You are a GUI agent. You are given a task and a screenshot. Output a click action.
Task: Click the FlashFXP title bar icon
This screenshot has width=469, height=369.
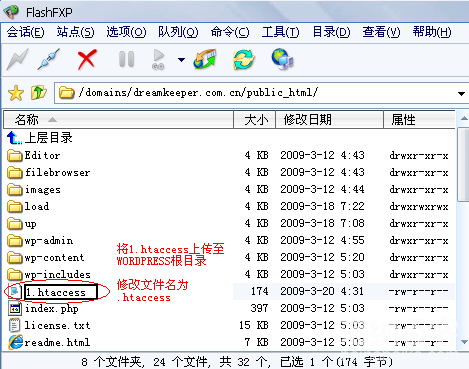(x=11, y=12)
